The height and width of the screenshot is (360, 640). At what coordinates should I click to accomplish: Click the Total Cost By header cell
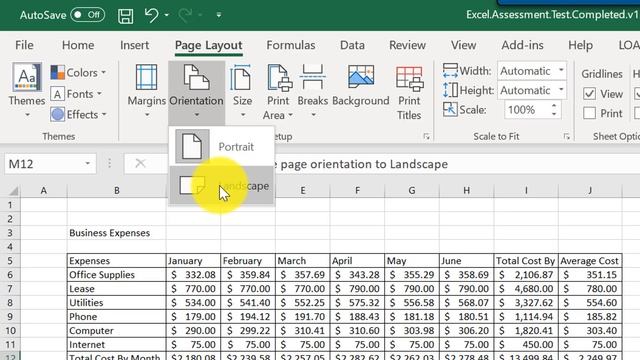pyautogui.click(x=526, y=261)
